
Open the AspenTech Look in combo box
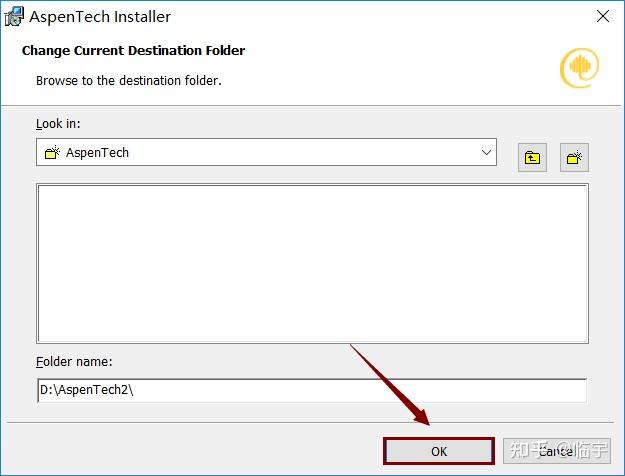(x=266, y=153)
